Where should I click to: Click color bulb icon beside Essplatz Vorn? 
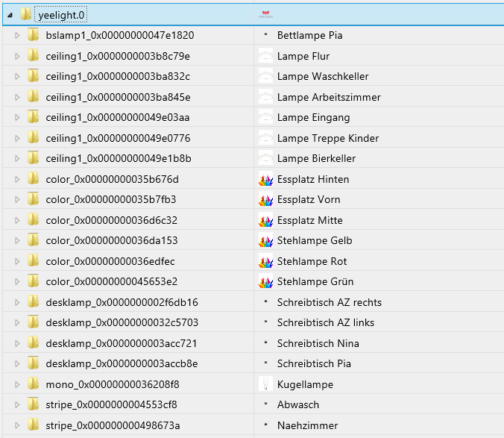pyautogui.click(x=266, y=200)
